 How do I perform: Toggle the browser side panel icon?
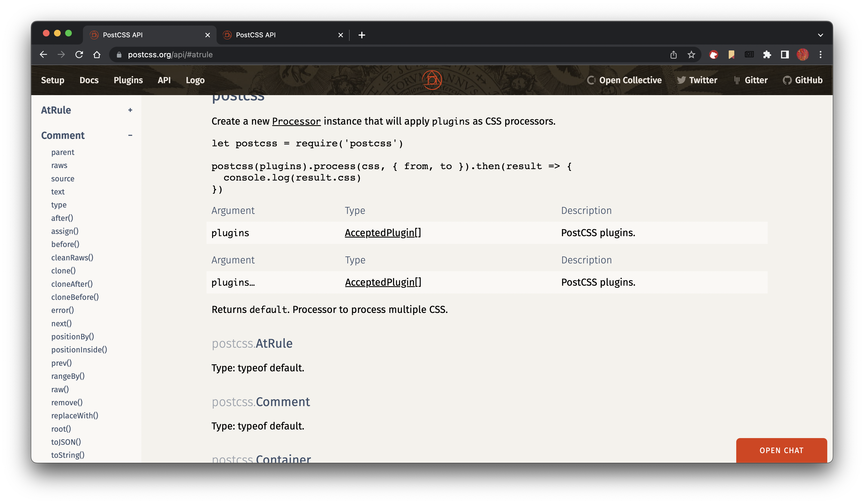785,55
